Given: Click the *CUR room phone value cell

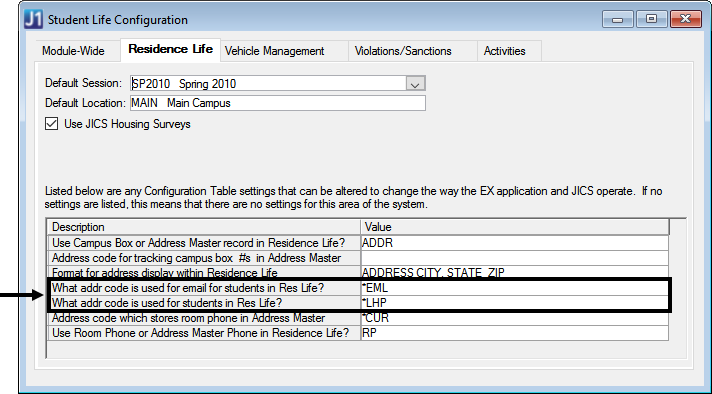Looking at the screenshot, I should 514,318.
